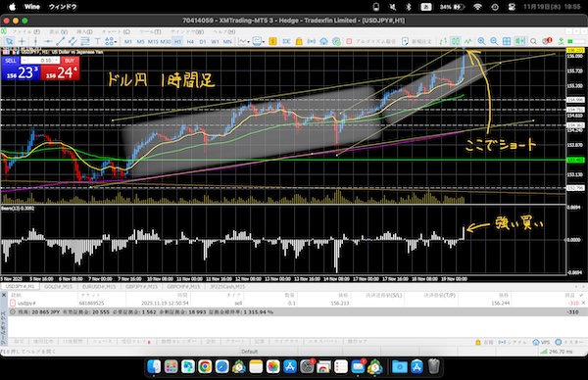588x380 pixels.
Task: Open the VPS button in toolbox footer
Action: (541, 342)
